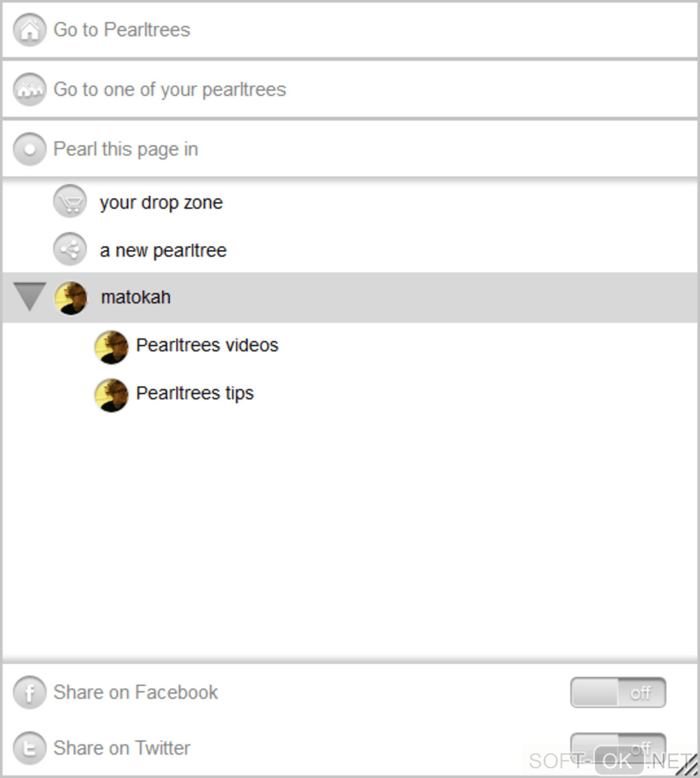Image resolution: width=700 pixels, height=778 pixels.
Task: Click the Pearltrees videos avatar icon
Action: point(111,346)
